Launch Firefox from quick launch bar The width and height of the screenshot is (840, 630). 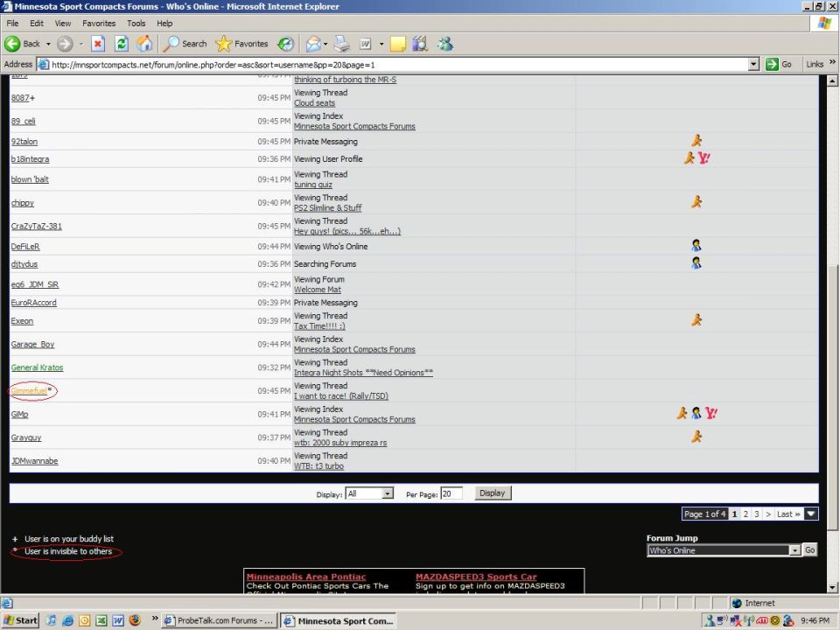[135, 620]
